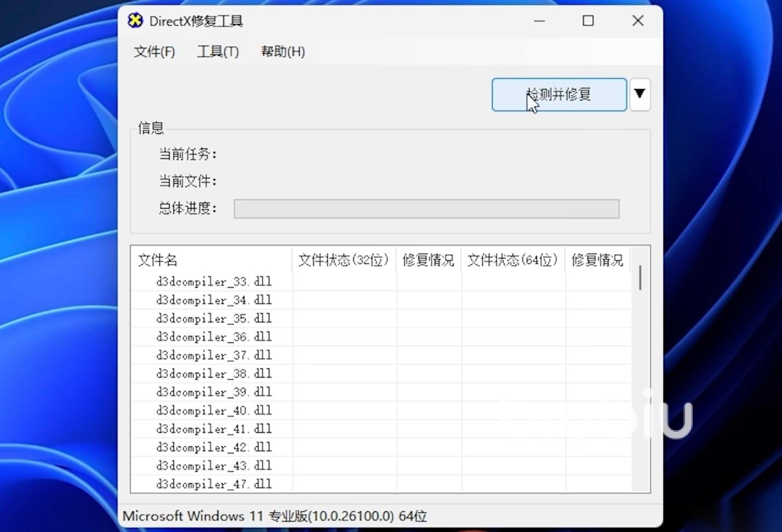Click the file list vertical scrollbar thumb

640,278
